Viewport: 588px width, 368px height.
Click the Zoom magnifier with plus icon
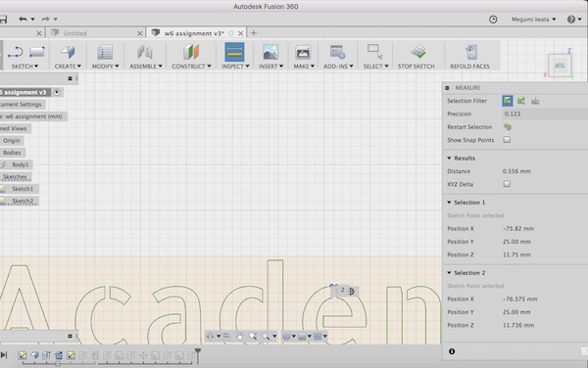coord(253,336)
